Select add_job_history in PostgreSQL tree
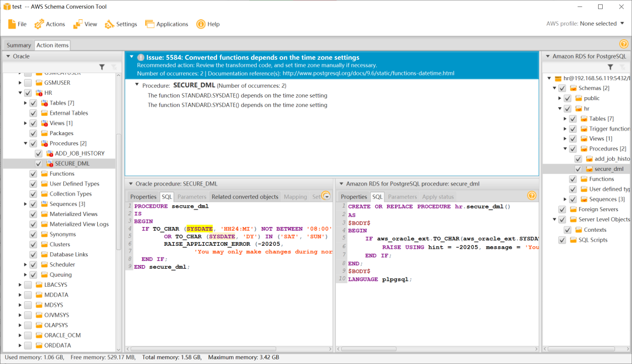The image size is (632, 364). tap(612, 159)
